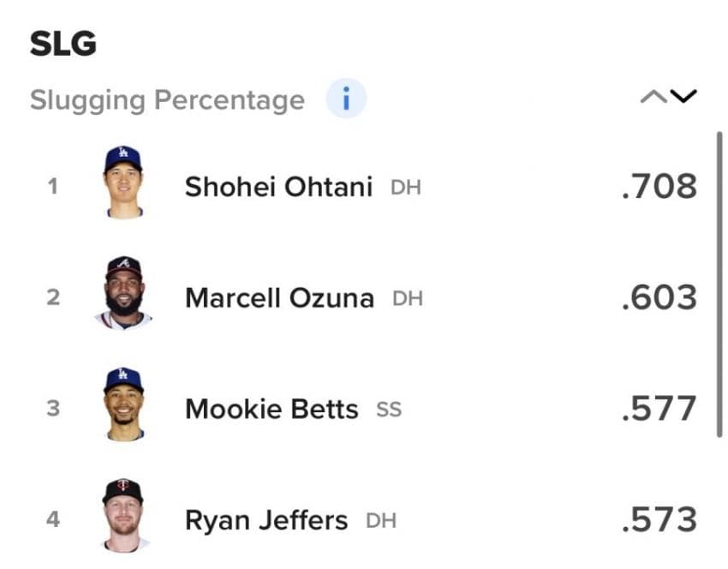Select the Shohei Ohtani player name
The height and width of the screenshot is (569, 728).
278,187
